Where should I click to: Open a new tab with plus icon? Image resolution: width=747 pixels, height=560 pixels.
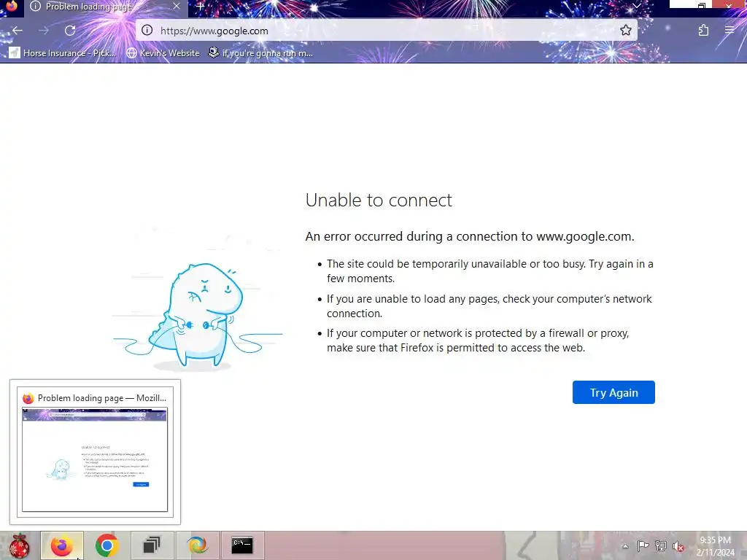[201, 7]
